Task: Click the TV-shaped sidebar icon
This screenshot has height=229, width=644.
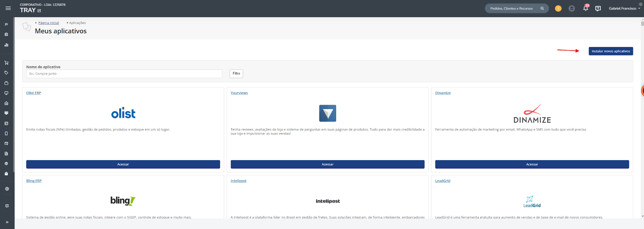Action: point(6,83)
